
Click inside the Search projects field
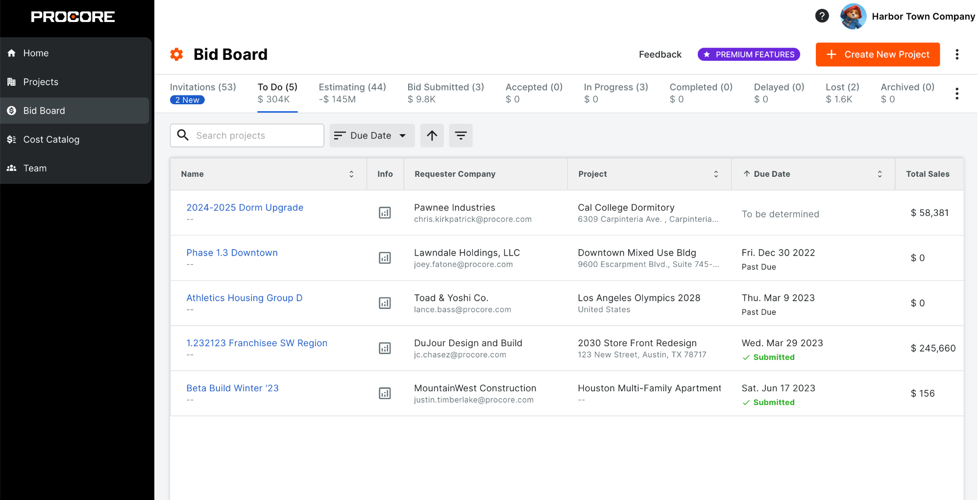tap(255, 135)
